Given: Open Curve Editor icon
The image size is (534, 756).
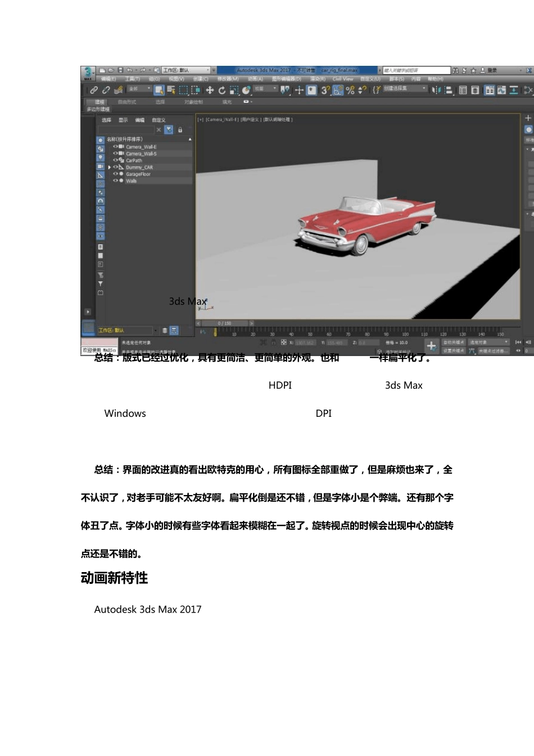Looking at the screenshot, I should click(x=501, y=90).
